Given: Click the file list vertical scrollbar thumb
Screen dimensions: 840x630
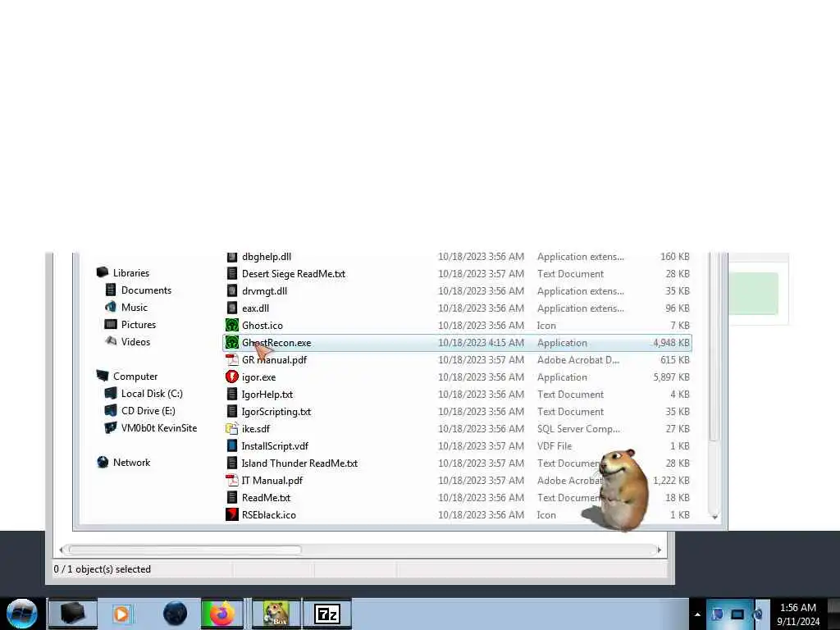Looking at the screenshot, I should coord(713,347).
